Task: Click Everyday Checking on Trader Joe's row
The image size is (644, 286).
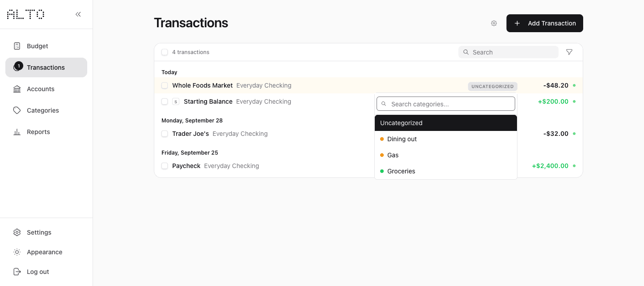Action: point(240,134)
